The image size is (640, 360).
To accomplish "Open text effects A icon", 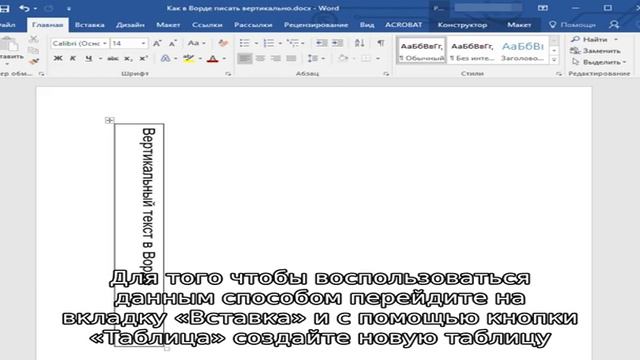I will pyautogui.click(x=165, y=59).
